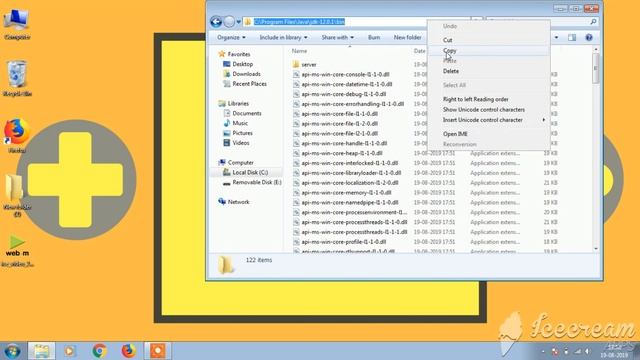
Task: Click the address bar path field
Action: pyautogui.click(x=355, y=22)
